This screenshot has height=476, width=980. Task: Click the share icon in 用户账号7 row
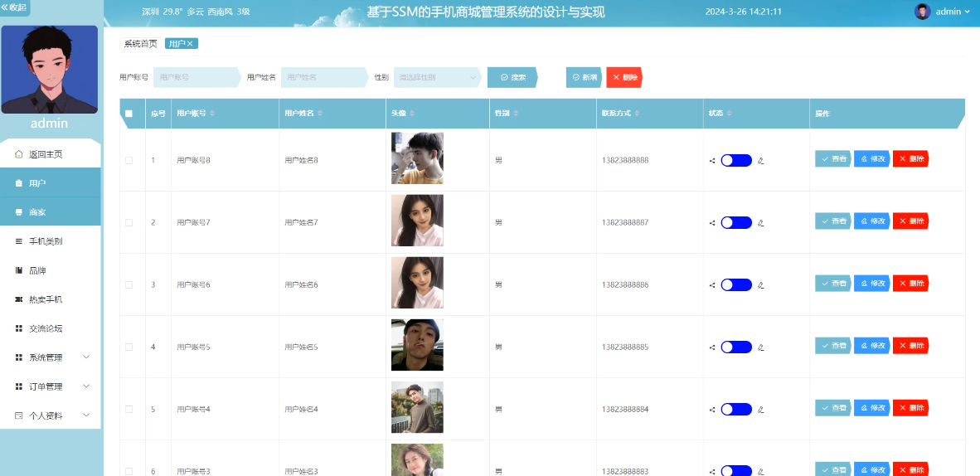(x=712, y=223)
